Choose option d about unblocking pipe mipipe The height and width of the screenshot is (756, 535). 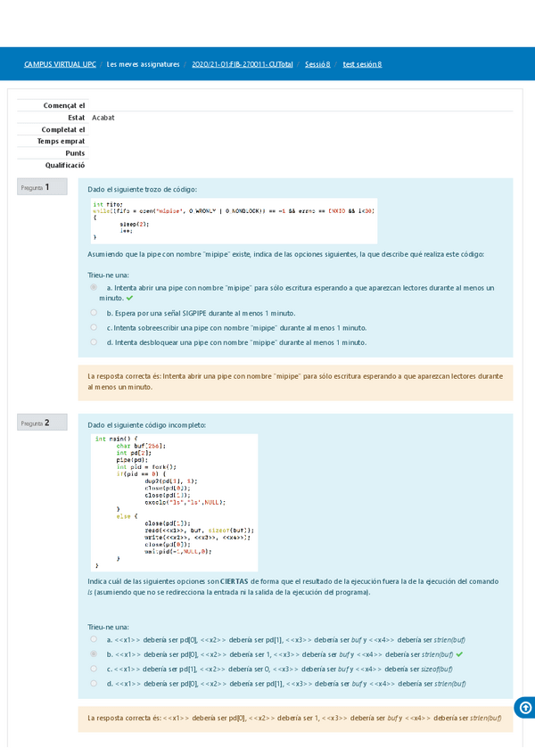coord(94,341)
